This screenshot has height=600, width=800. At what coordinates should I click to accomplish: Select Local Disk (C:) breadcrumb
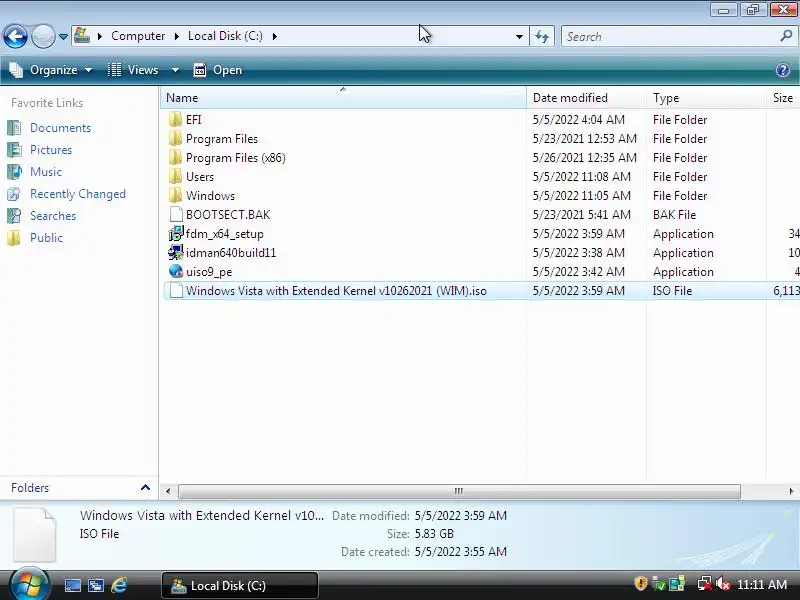[x=225, y=36]
